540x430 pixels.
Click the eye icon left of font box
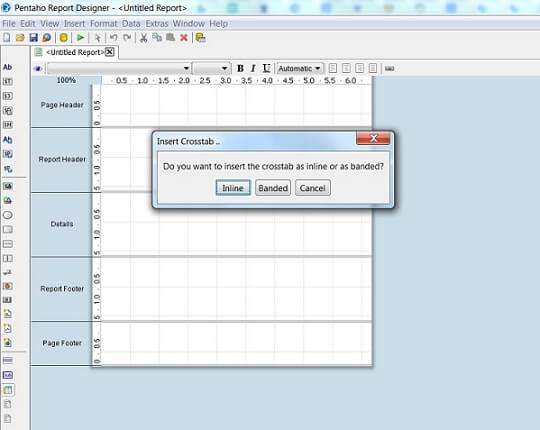(38, 69)
